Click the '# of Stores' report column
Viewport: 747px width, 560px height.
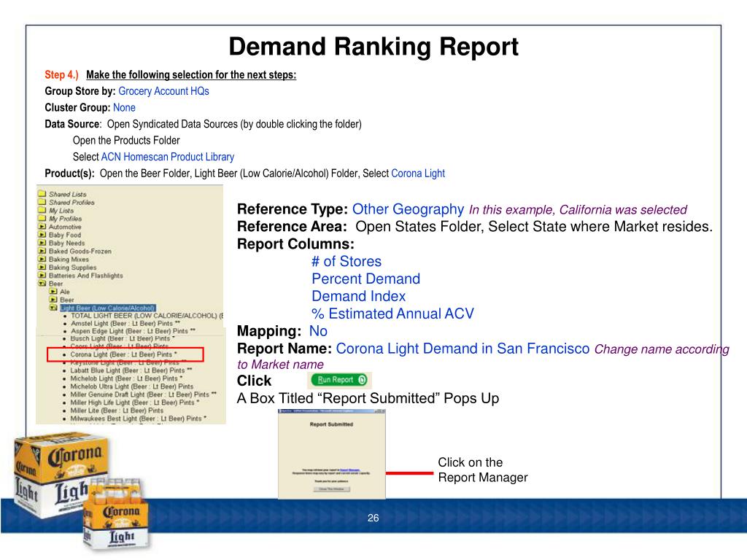[347, 262]
